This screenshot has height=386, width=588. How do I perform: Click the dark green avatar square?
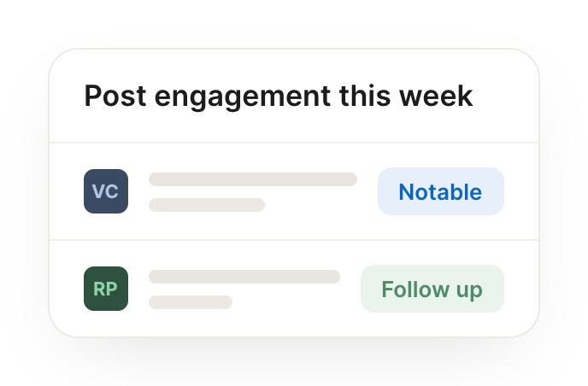[x=106, y=289]
